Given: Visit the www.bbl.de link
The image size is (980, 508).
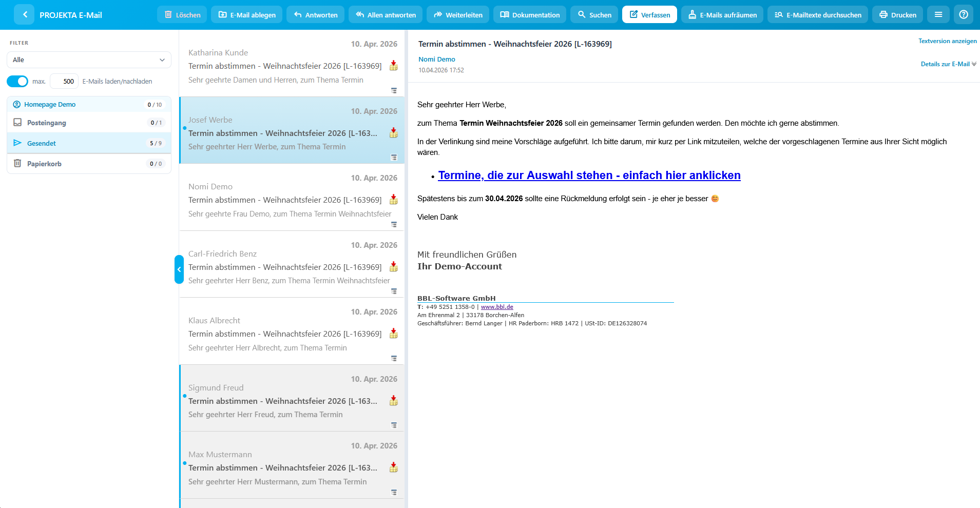Looking at the screenshot, I should click(497, 307).
